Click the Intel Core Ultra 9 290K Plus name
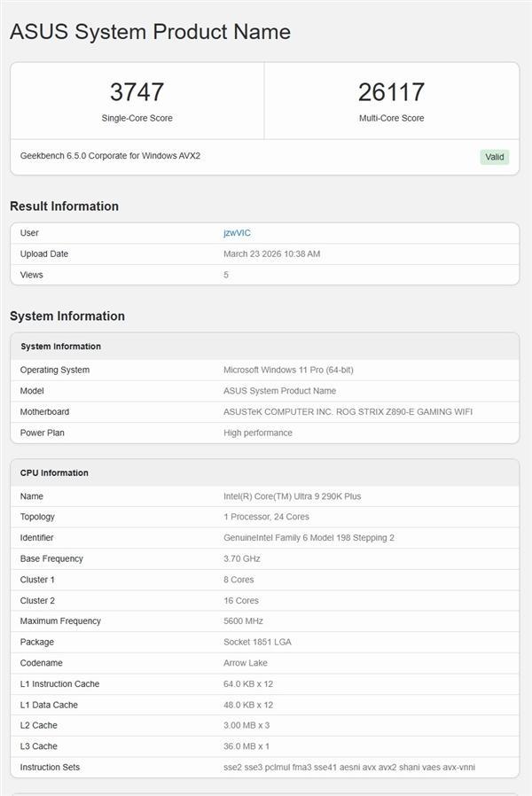Viewport: 532px width, 796px height. 292,496
